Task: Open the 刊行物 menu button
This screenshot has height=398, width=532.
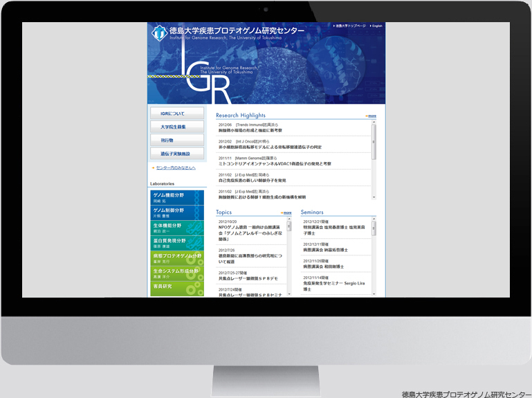Action: pyautogui.click(x=177, y=140)
